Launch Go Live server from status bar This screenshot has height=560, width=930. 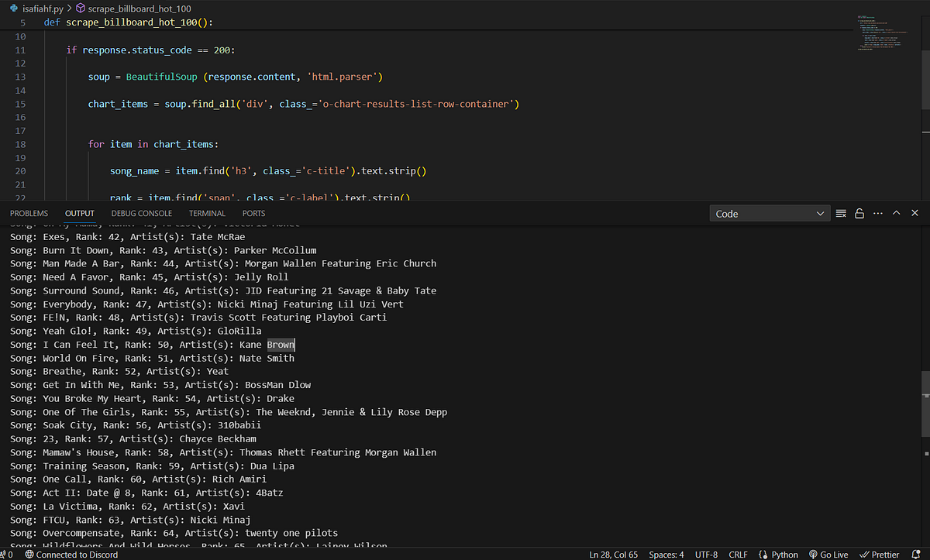828,555
